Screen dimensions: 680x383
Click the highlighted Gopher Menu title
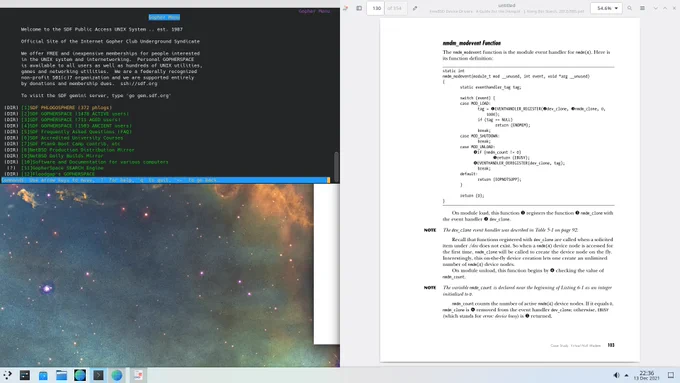pos(164,17)
